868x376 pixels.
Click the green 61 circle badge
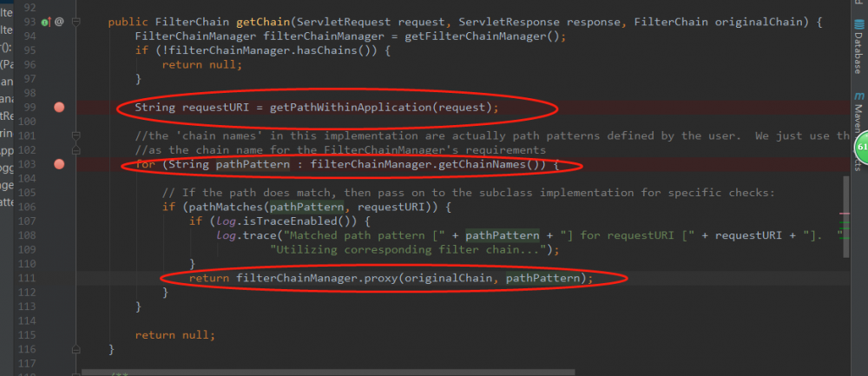pos(861,148)
